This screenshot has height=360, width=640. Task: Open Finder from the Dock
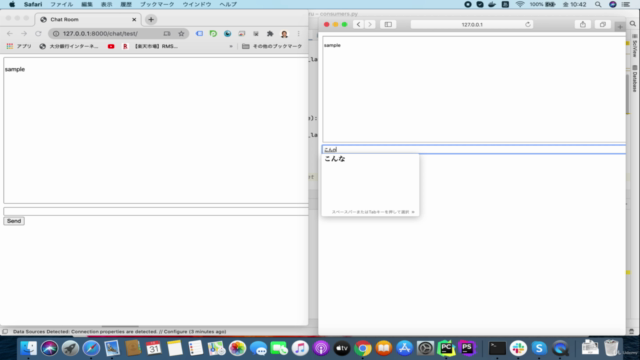[29, 348]
